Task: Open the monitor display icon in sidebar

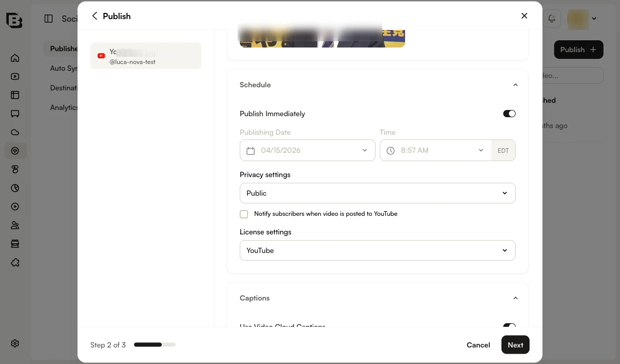Action: [15, 114]
